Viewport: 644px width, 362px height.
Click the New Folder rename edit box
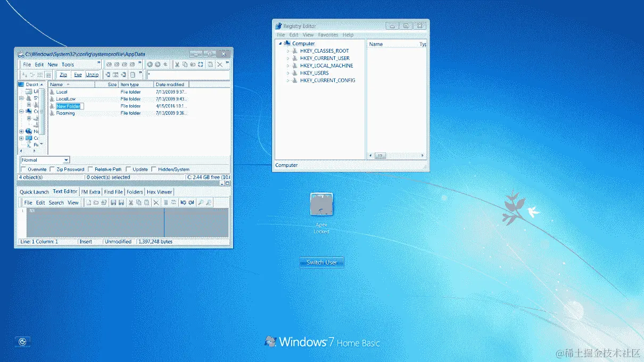[x=70, y=106]
